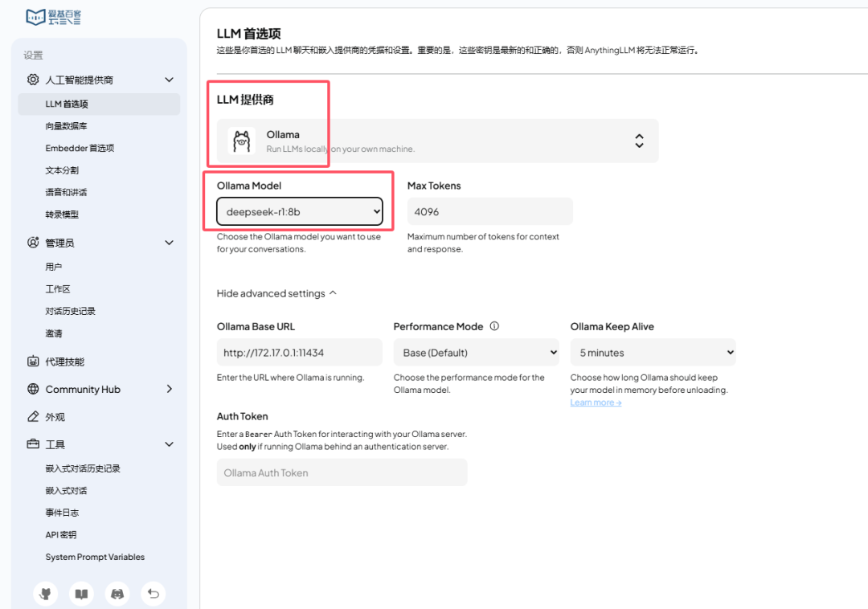
Task: Click the toolbox icon for 工具
Action: point(33,444)
